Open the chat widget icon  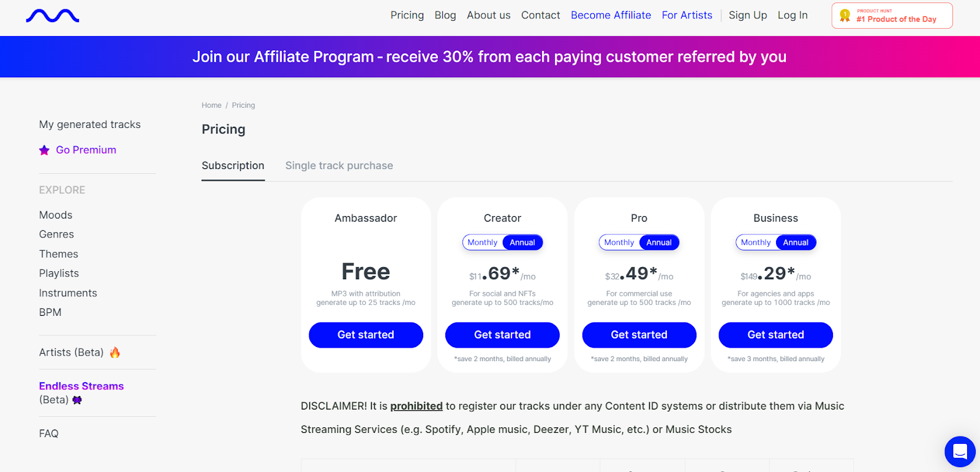(960, 452)
